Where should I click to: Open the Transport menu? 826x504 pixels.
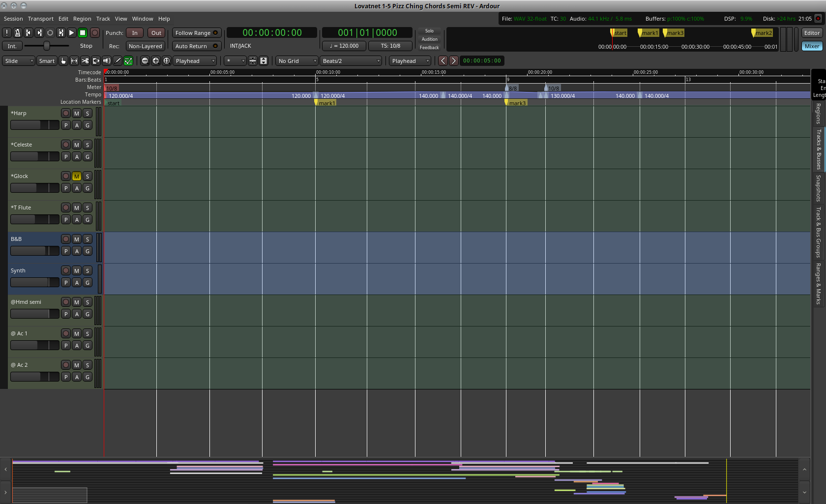tap(41, 19)
